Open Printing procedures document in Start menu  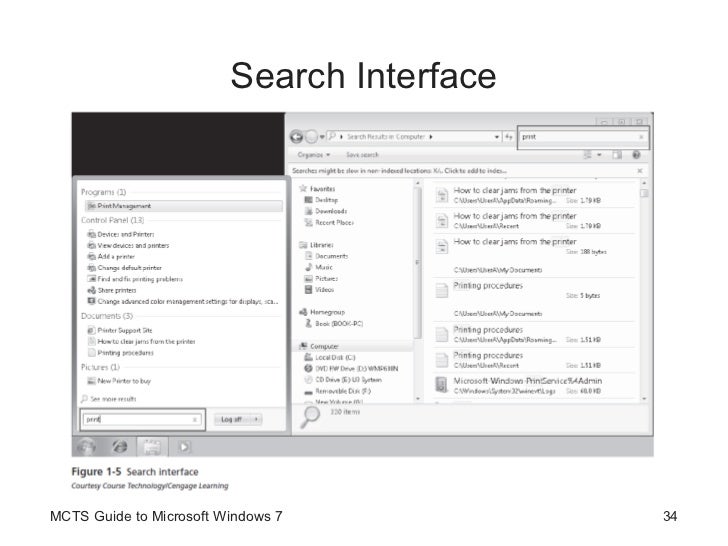[x=121, y=352]
